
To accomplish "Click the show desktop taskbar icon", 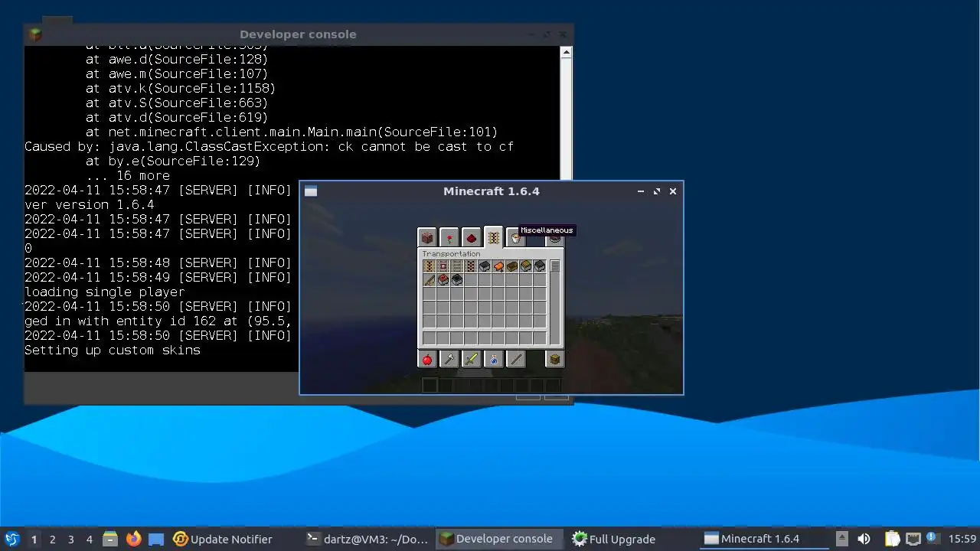I will pos(156,539).
